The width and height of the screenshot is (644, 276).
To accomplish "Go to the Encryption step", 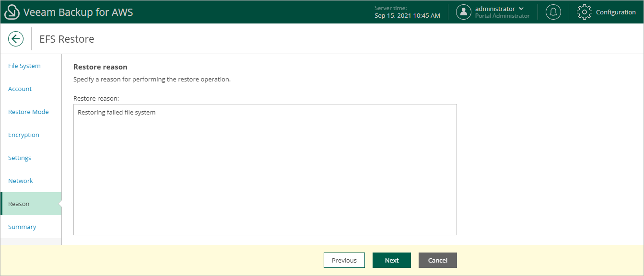I will coord(23,135).
